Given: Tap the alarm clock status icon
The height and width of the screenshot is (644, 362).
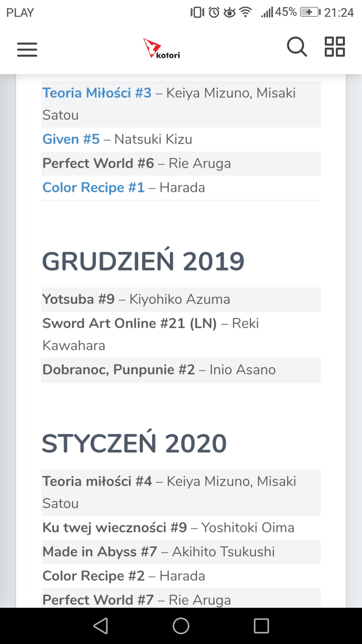Looking at the screenshot, I should (214, 12).
